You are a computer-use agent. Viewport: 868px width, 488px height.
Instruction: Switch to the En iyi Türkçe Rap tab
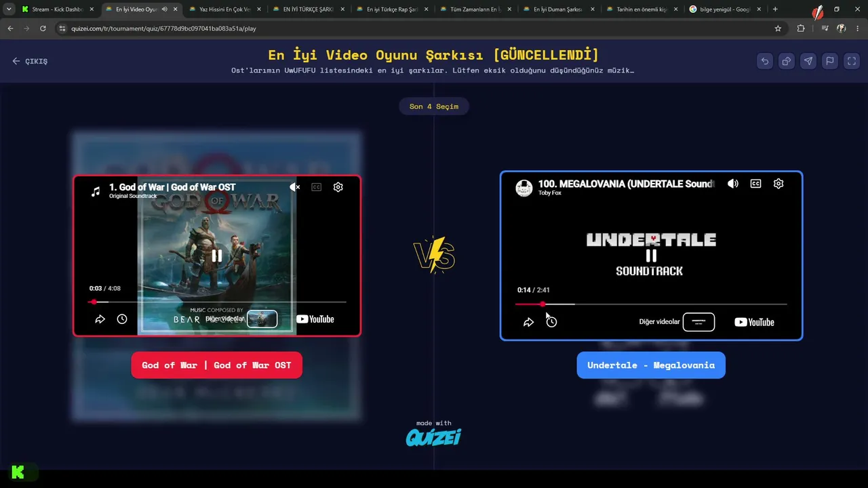tap(392, 9)
